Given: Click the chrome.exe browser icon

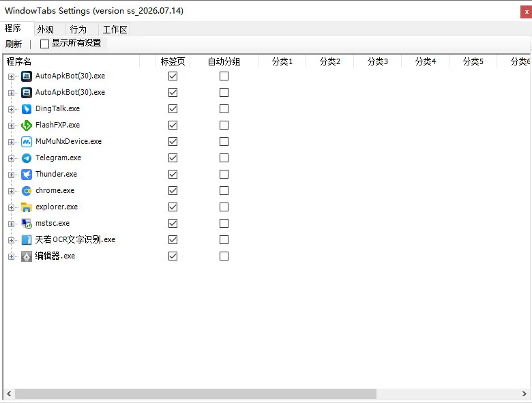Looking at the screenshot, I should (x=27, y=191).
